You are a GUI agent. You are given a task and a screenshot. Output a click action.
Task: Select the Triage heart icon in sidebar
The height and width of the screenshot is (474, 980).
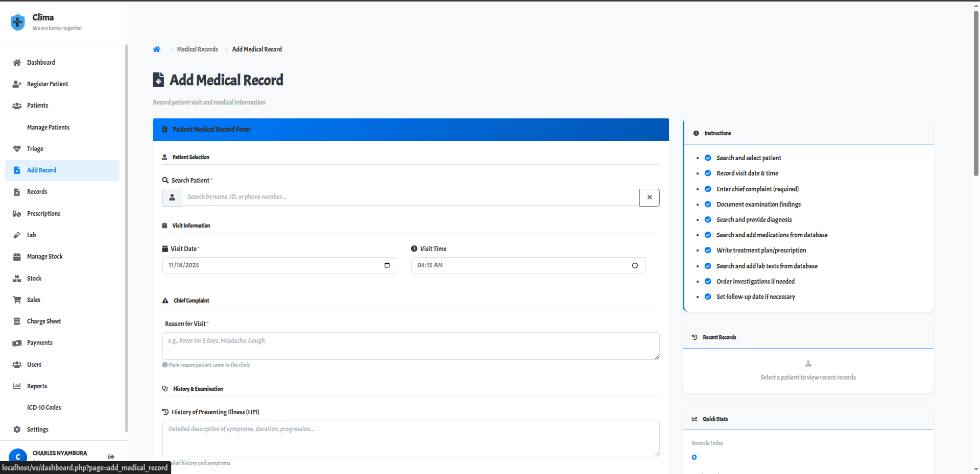(17, 148)
